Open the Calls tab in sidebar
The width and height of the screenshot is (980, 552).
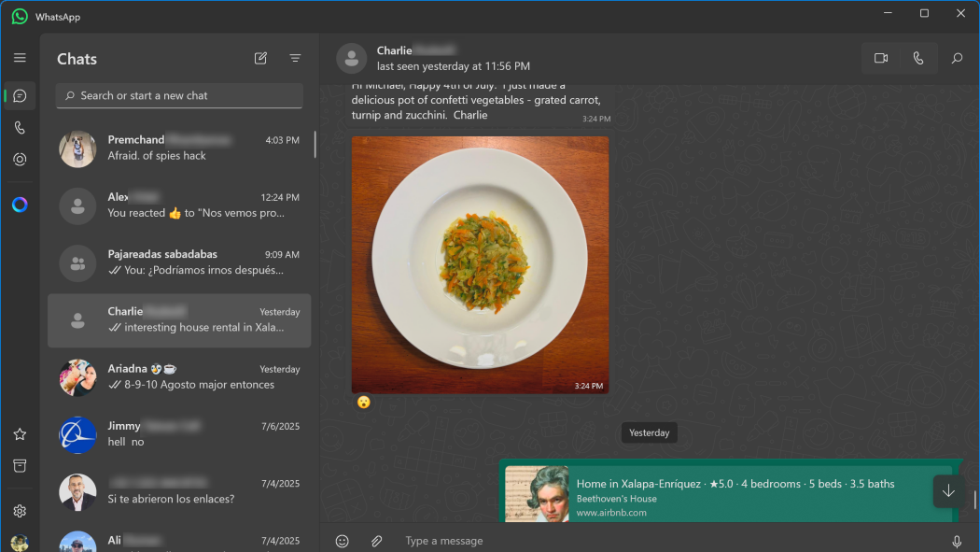[20, 128]
